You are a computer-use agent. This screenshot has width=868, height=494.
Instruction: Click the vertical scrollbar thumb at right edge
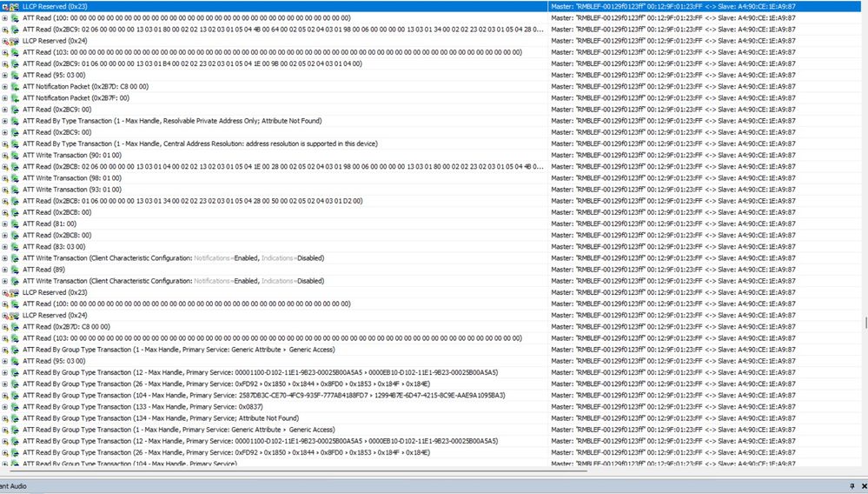point(865,323)
